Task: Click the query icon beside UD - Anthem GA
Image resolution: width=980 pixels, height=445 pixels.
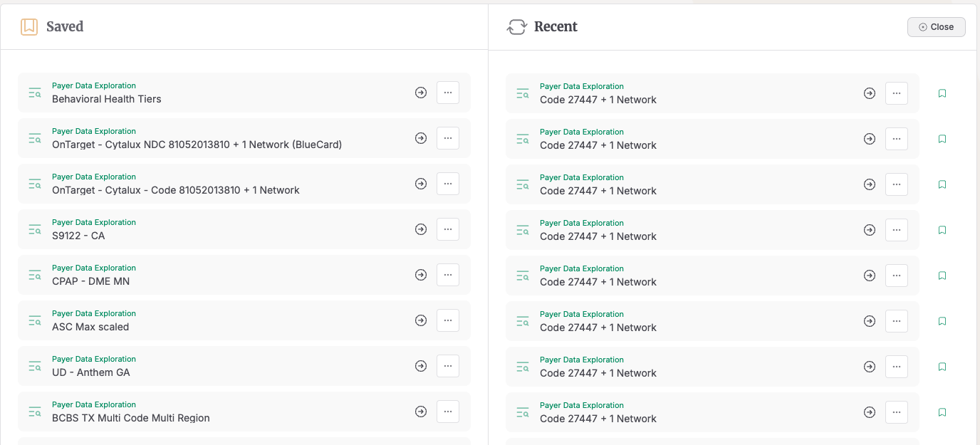Action: pyautogui.click(x=35, y=366)
